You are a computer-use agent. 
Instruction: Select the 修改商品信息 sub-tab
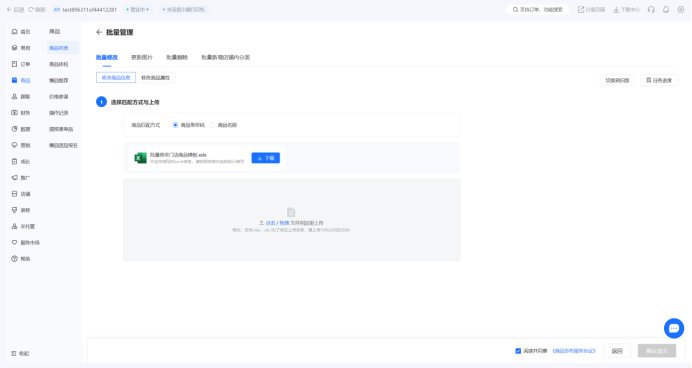pos(116,78)
